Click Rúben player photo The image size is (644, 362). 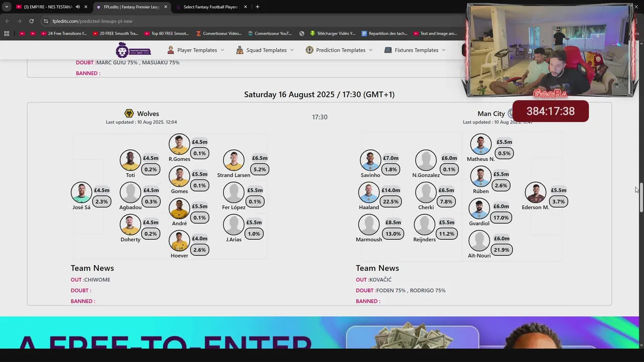point(480,176)
